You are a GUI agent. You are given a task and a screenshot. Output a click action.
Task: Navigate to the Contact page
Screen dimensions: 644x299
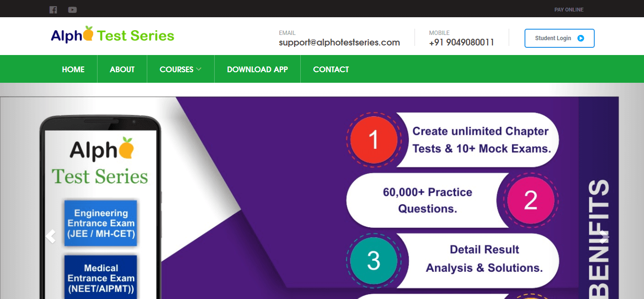[331, 69]
